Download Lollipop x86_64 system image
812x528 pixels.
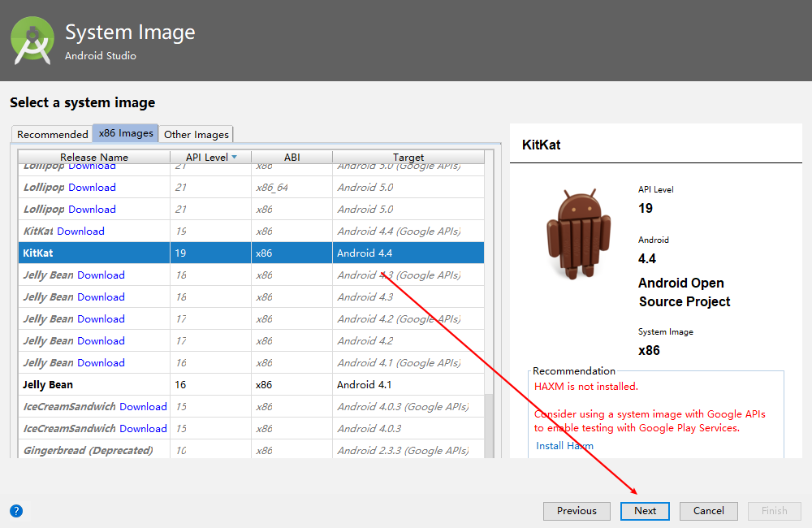[93, 187]
